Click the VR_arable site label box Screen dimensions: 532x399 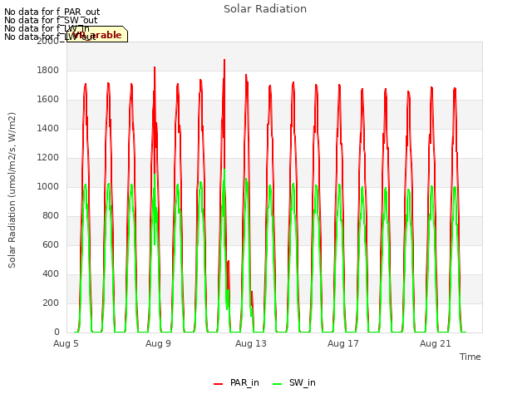(97, 34)
